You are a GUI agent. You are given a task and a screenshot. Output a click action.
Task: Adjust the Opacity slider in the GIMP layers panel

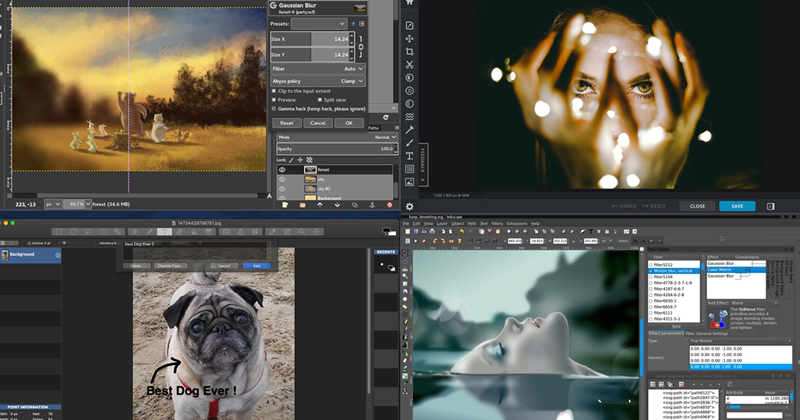click(x=337, y=149)
